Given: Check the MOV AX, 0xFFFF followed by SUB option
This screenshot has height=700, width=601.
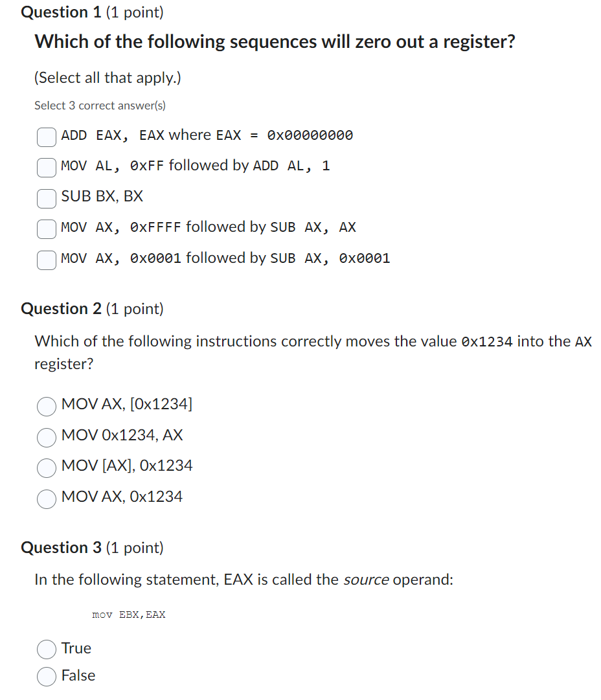Looking at the screenshot, I should pos(46,229).
